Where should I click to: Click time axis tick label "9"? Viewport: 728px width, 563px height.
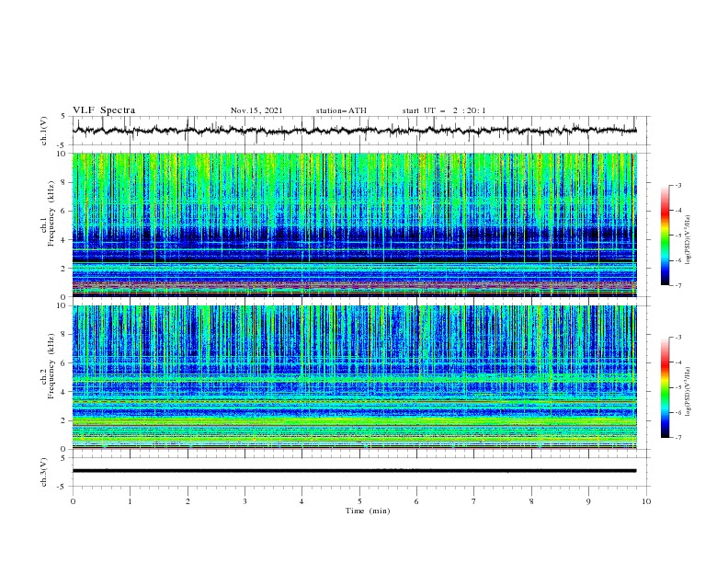588,501
